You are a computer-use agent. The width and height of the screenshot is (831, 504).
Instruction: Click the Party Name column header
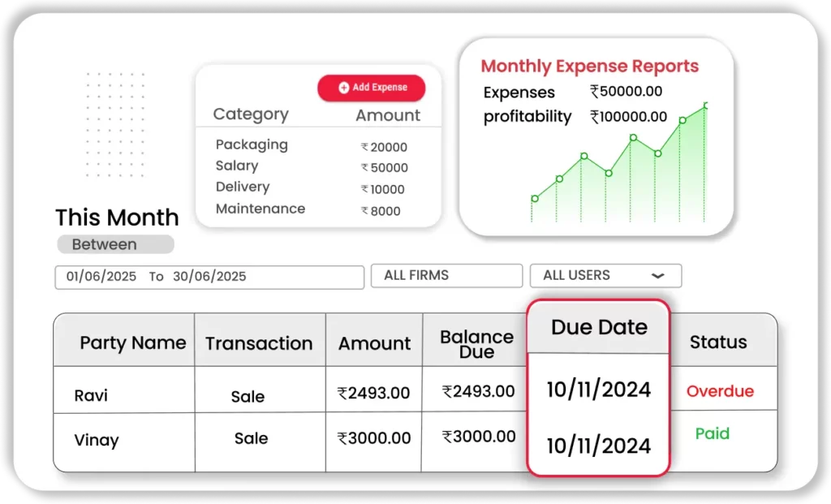132,342
